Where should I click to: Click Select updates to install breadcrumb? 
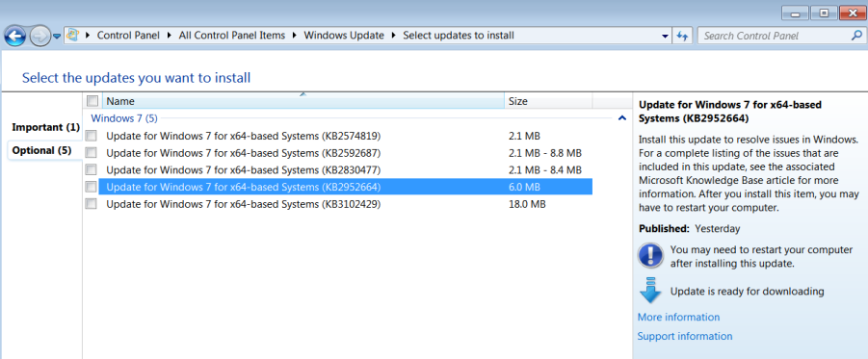(x=459, y=36)
